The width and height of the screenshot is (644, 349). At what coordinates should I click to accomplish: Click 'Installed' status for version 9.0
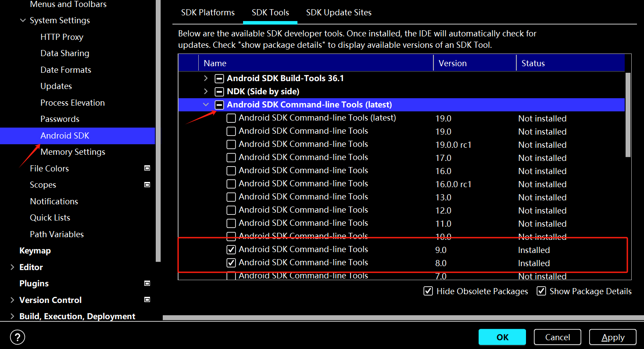534,250
